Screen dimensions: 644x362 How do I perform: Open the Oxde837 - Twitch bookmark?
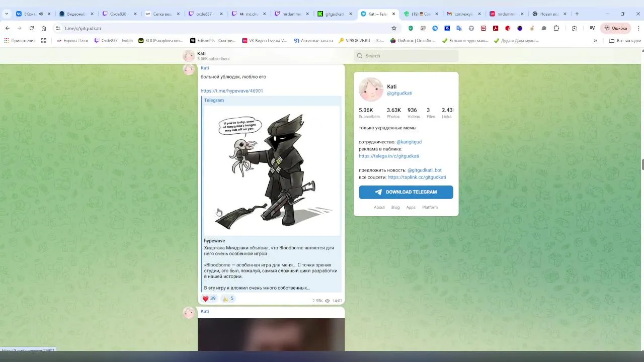114,40
